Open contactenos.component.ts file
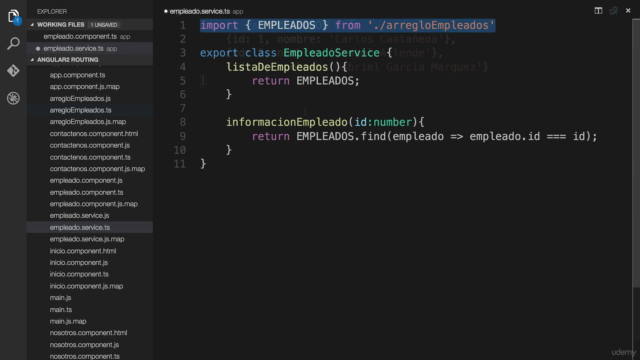Image resolution: width=640 pixels, height=360 pixels. click(x=90, y=157)
